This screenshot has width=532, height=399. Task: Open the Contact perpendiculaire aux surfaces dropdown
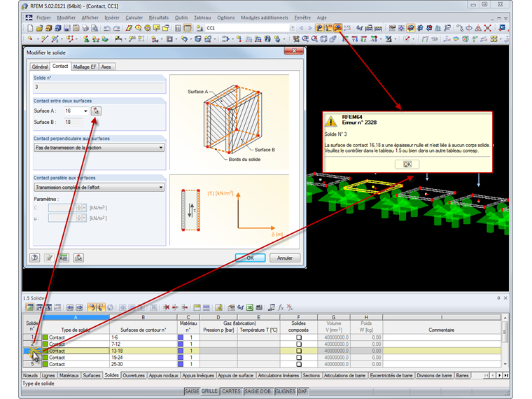pyautogui.click(x=99, y=148)
